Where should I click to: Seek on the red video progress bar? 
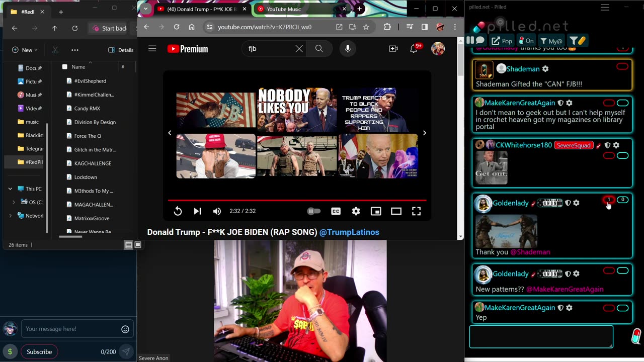pos(297,200)
